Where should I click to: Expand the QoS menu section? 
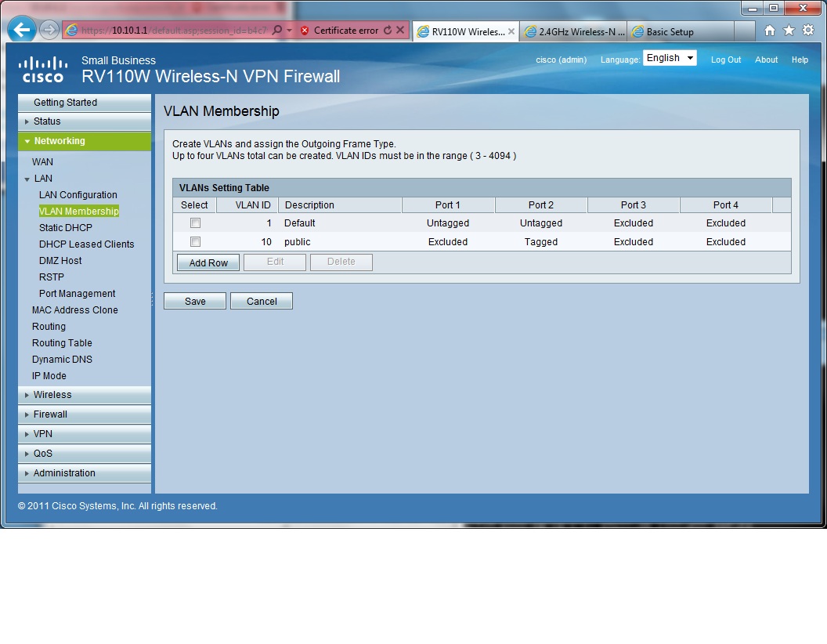pyautogui.click(x=85, y=453)
